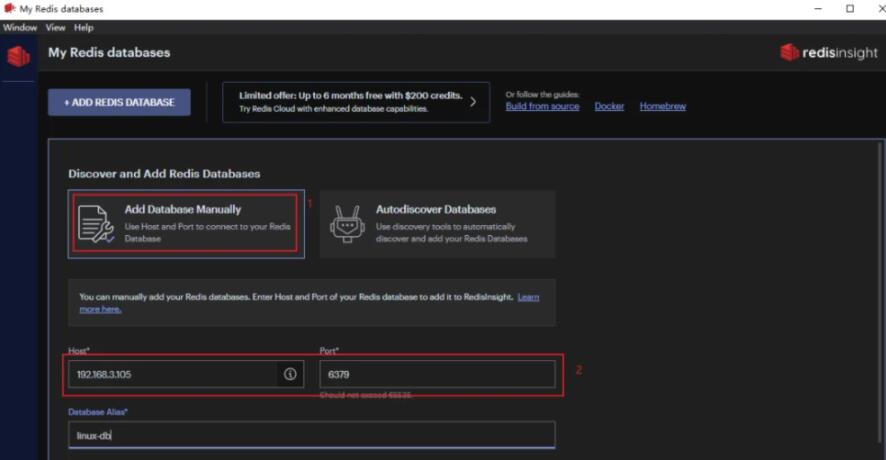Choose the Autodiscover Databases option
This screenshot has width=886, height=460.
(x=437, y=224)
